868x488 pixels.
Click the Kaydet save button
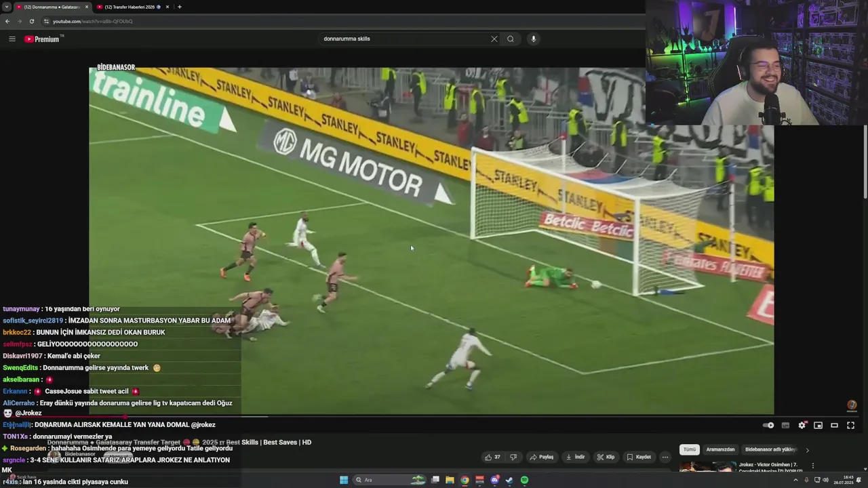click(x=639, y=457)
